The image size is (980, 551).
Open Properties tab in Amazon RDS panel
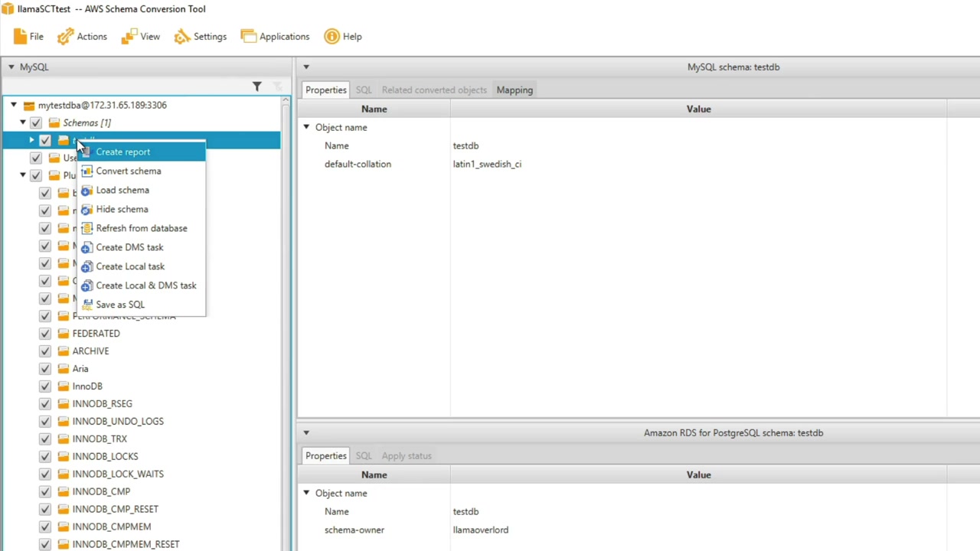326,456
